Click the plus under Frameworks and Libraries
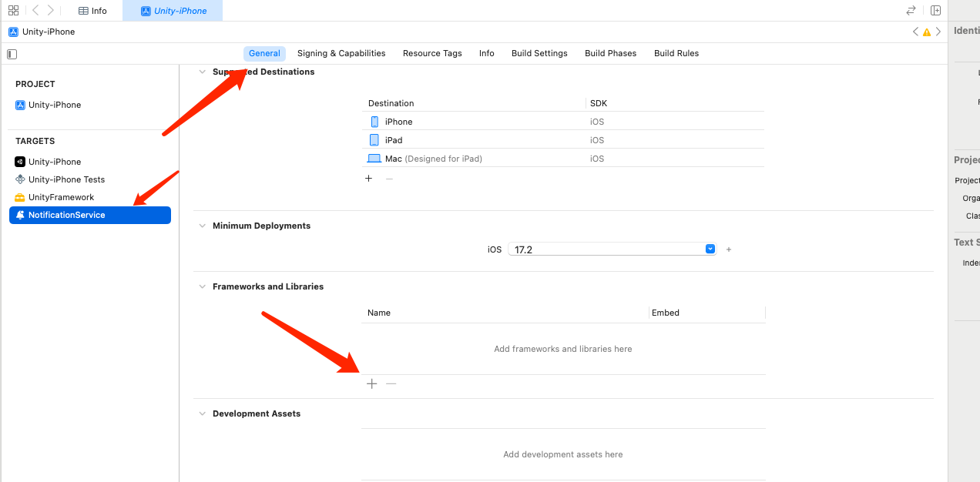Viewport: 980px width, 482px height. (x=371, y=383)
